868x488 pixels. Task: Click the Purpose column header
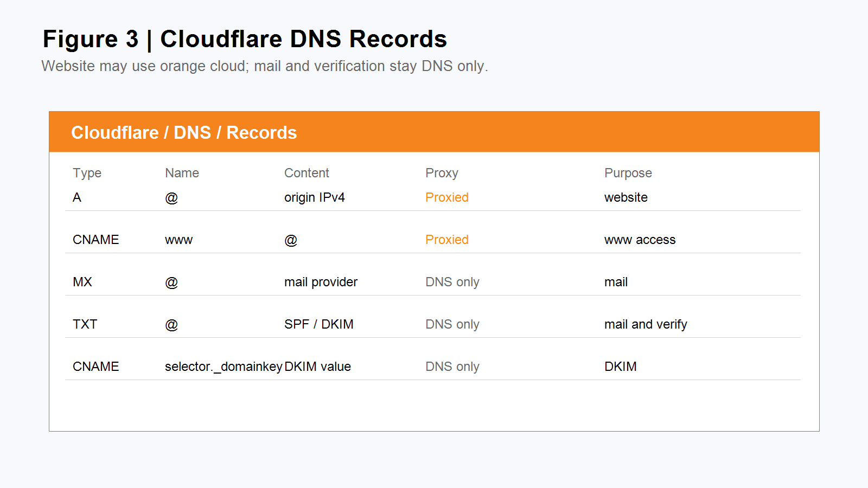click(x=628, y=173)
